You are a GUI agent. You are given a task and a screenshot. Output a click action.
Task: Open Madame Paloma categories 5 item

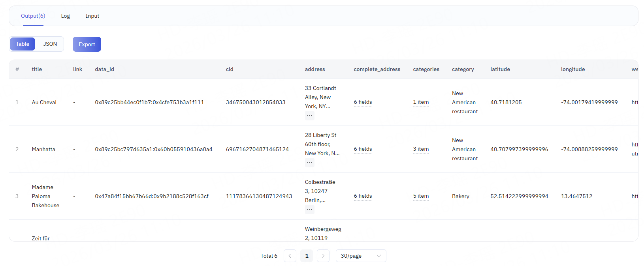[x=420, y=196]
